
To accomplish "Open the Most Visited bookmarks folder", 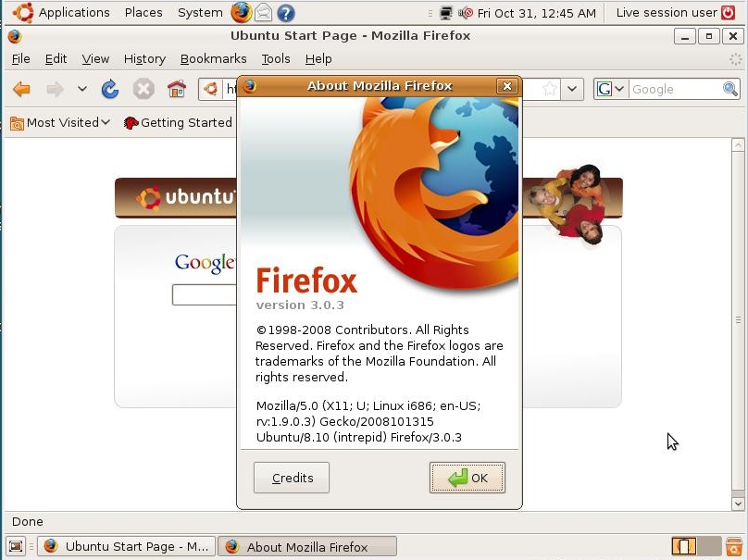I will click(59, 123).
